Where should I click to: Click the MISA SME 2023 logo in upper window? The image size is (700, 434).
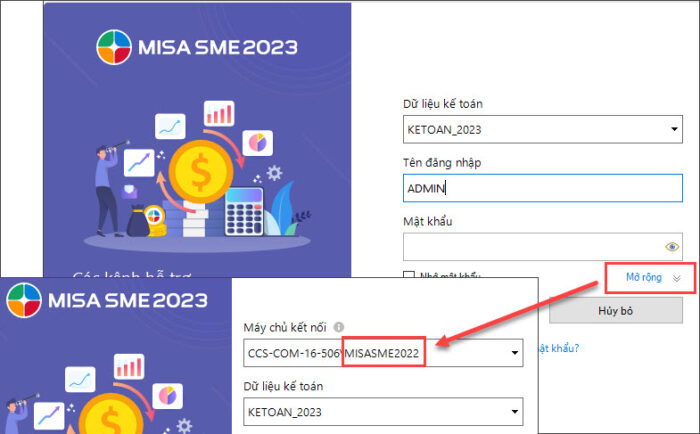(x=197, y=47)
